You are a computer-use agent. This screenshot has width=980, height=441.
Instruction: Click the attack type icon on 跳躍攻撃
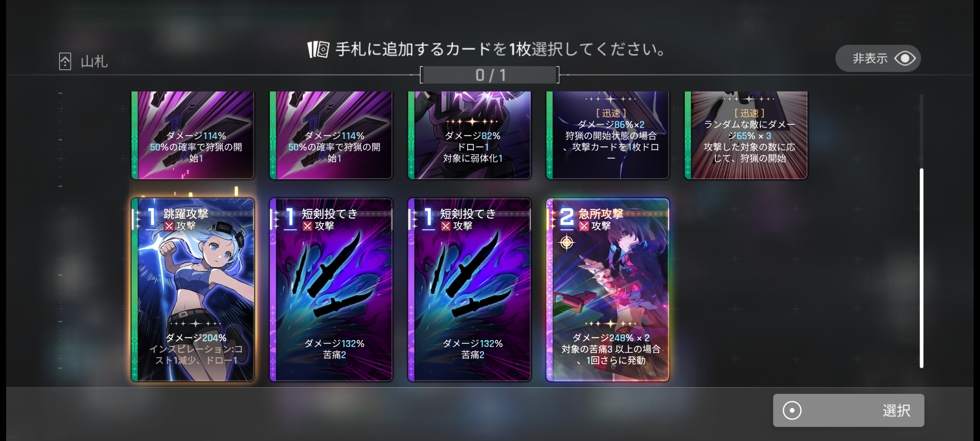click(x=169, y=226)
